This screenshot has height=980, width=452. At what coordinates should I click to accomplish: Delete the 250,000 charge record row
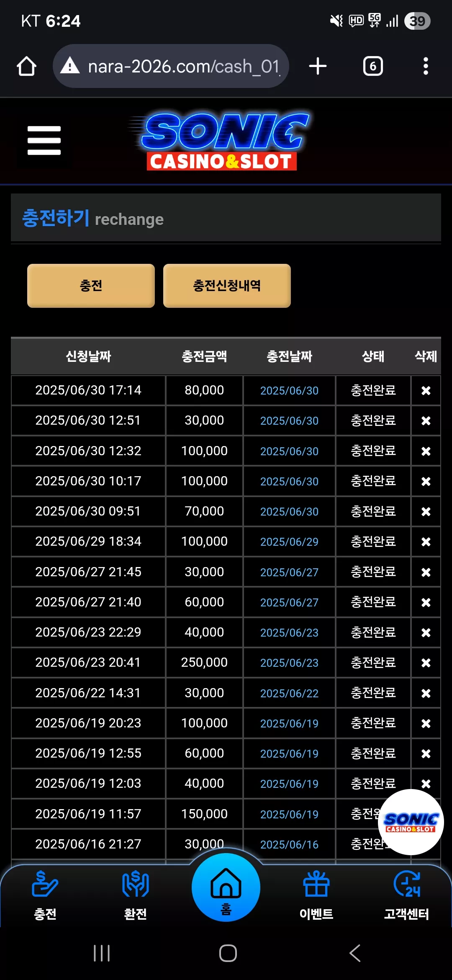(426, 663)
